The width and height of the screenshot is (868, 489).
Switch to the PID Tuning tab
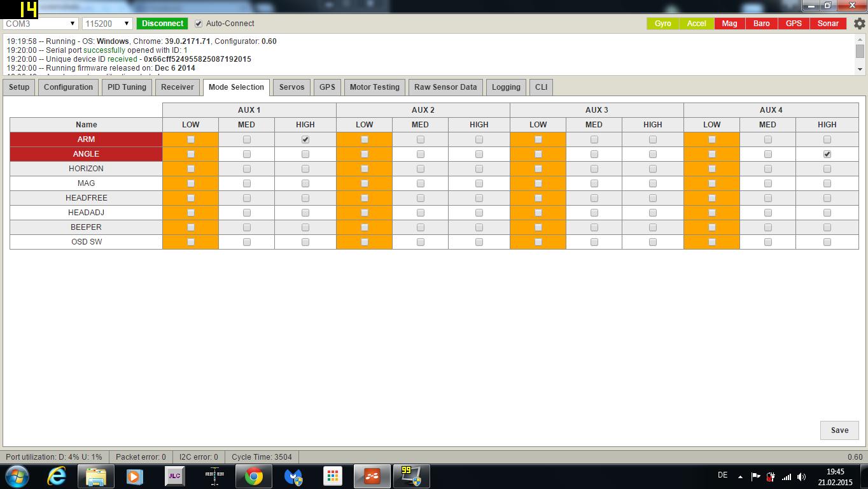click(127, 87)
